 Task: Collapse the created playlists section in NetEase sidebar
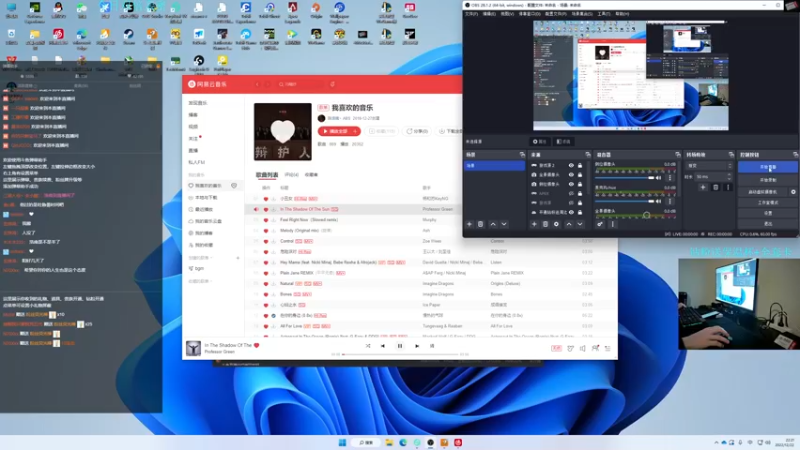pos(200,258)
